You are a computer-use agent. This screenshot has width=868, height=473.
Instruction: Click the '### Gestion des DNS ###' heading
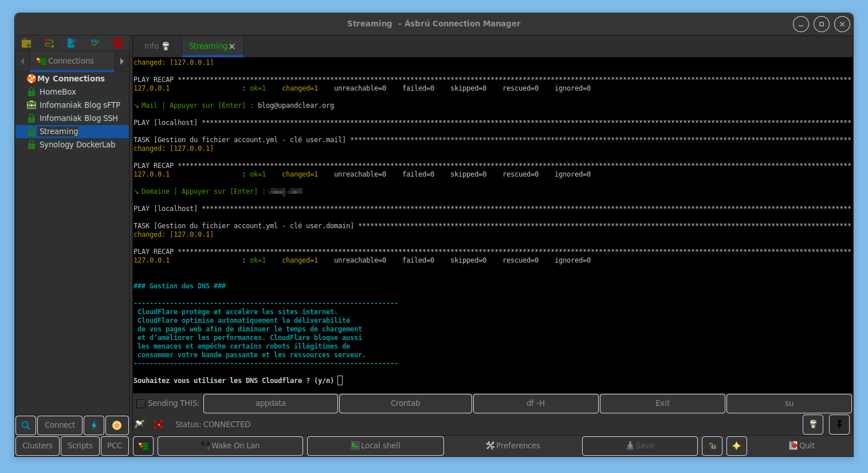[x=179, y=286]
